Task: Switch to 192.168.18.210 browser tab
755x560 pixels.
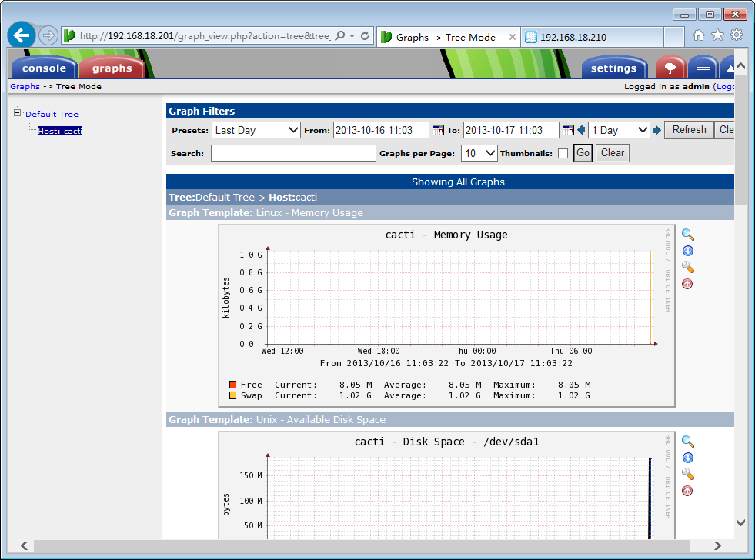Action: [x=591, y=37]
